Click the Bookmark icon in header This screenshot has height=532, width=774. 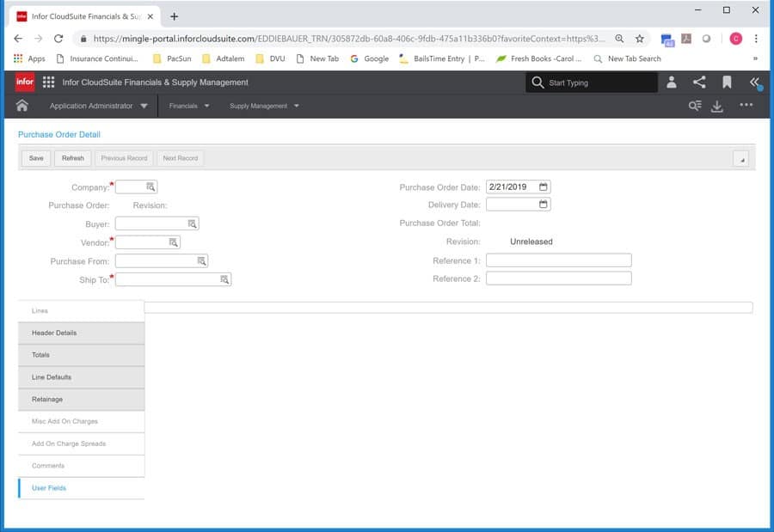pyautogui.click(x=727, y=82)
